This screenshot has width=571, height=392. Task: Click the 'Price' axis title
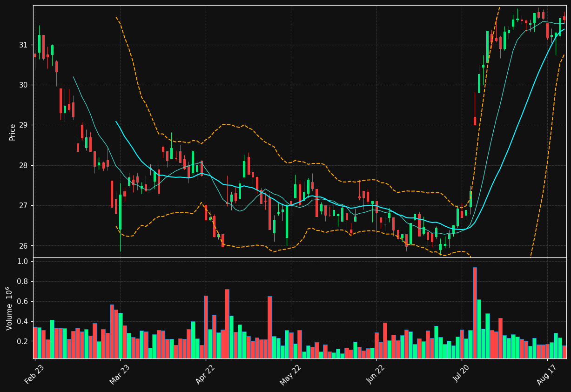click(13, 132)
